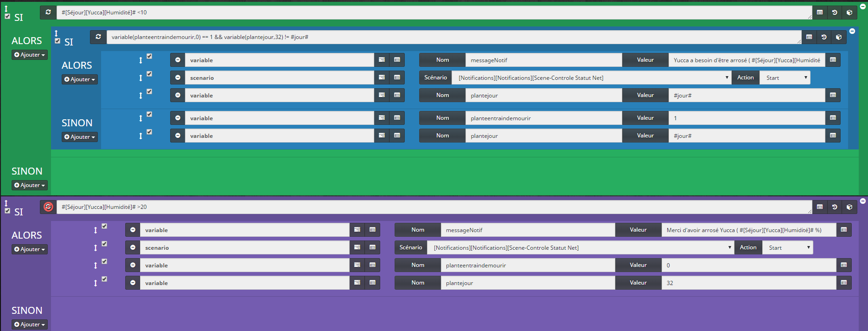Collapse the nested blue SI block with its minus circle
Viewport: 868px width, 331px height.
pos(852,31)
